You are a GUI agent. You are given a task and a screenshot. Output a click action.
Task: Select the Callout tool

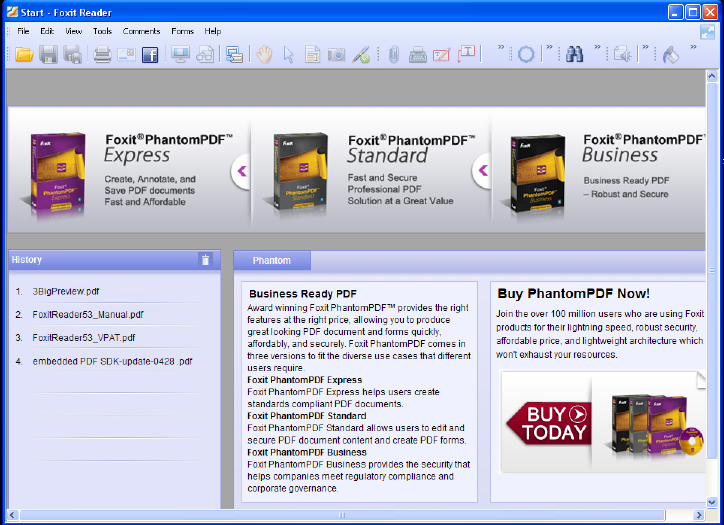point(466,54)
